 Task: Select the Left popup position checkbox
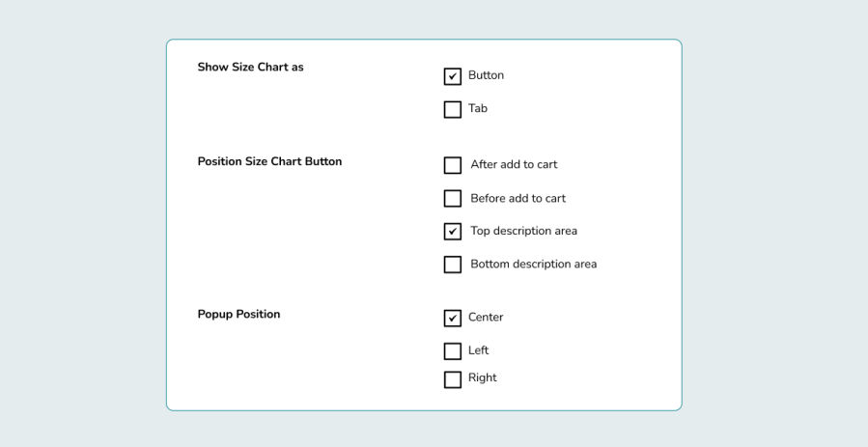click(452, 351)
